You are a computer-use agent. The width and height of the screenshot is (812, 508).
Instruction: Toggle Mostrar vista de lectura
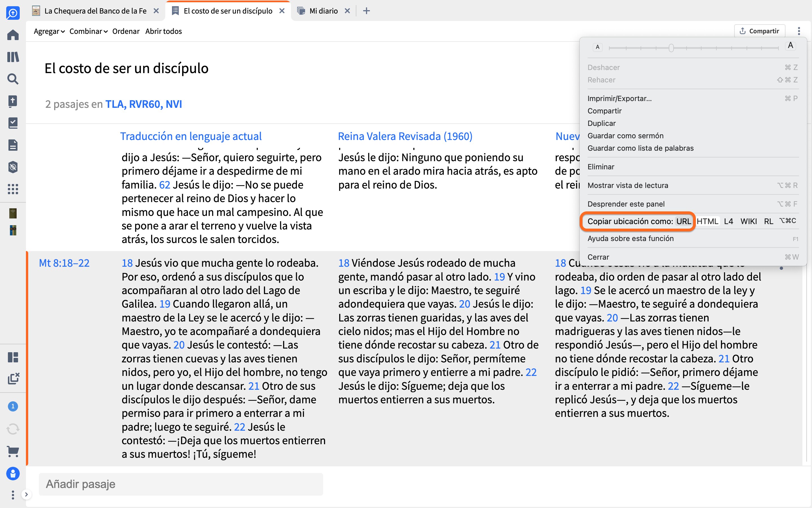692,185
